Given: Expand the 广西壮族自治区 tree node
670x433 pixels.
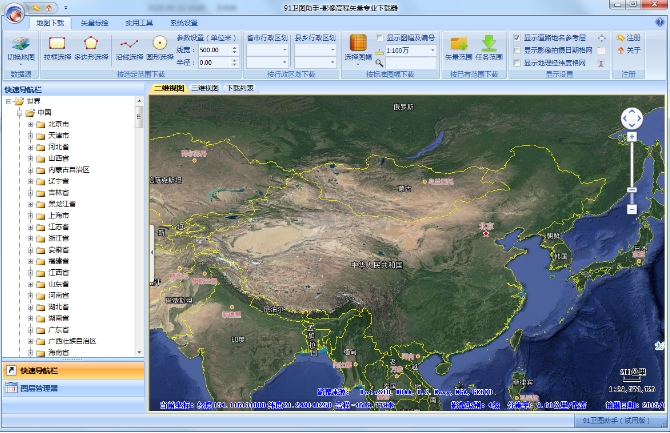Looking at the screenshot, I should (x=30, y=342).
